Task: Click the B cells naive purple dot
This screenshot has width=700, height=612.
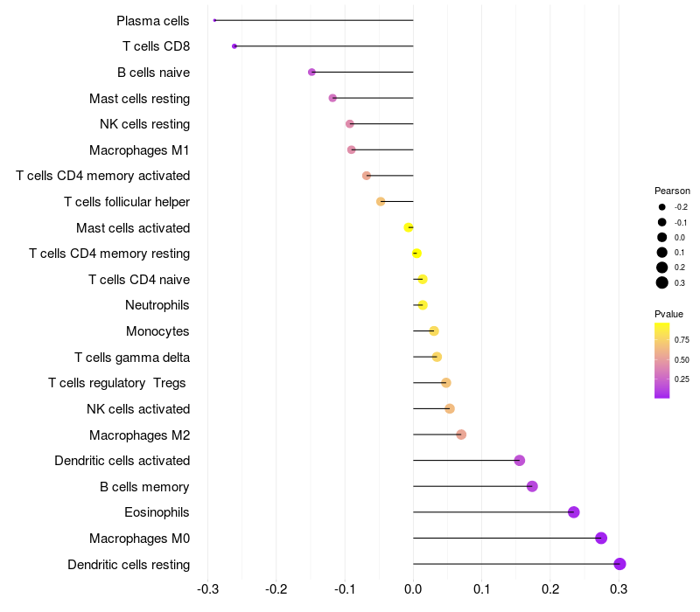Action: [311, 73]
